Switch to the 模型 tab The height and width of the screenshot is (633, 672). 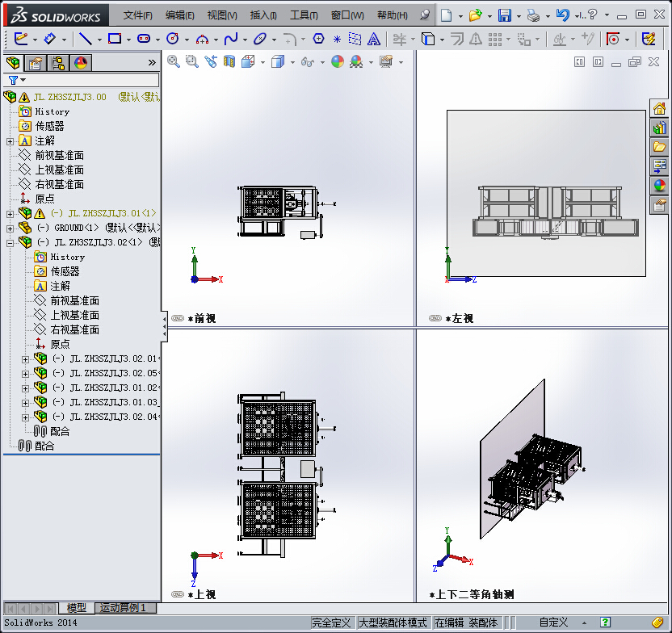[76, 608]
